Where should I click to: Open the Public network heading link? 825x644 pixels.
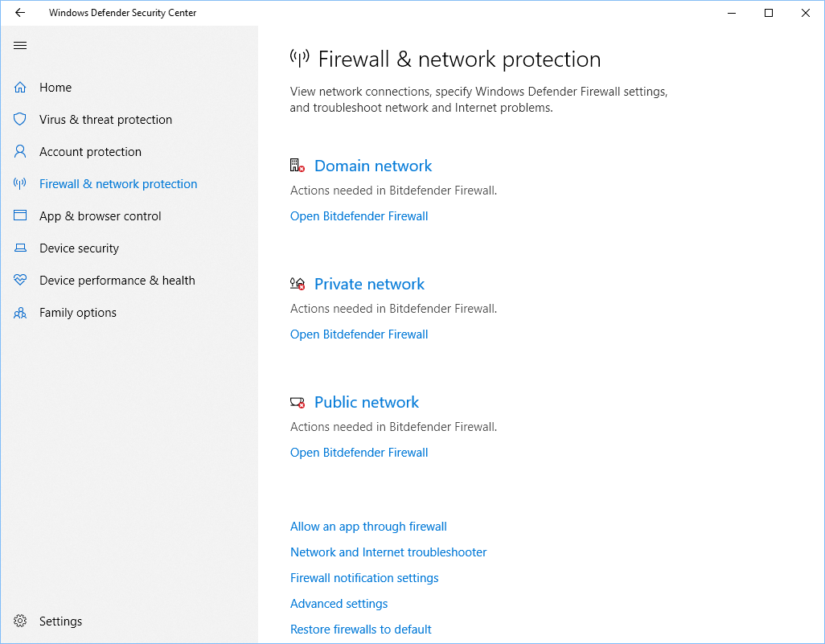pyautogui.click(x=367, y=402)
